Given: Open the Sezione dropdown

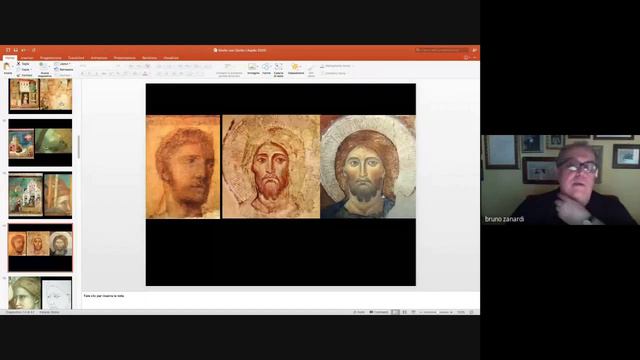Looking at the screenshot, I should tap(63, 75).
